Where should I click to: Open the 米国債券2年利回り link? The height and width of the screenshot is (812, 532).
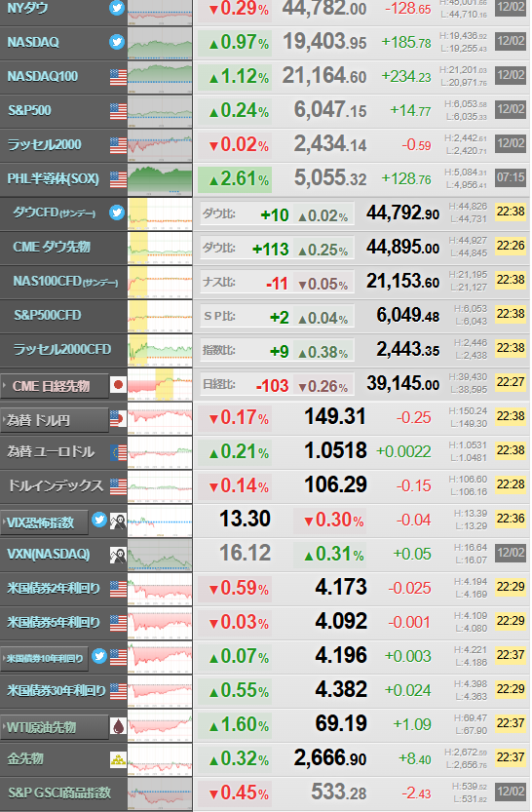click(x=54, y=589)
